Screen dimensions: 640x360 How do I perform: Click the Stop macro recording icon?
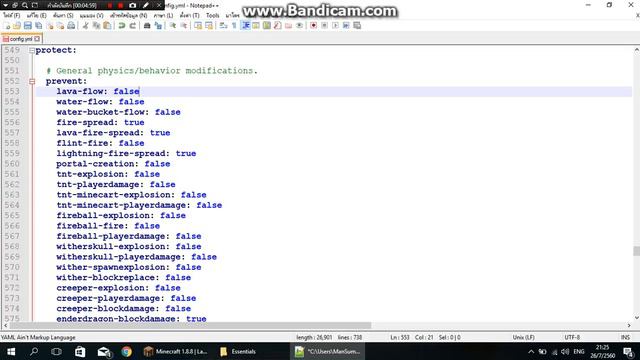324,26
